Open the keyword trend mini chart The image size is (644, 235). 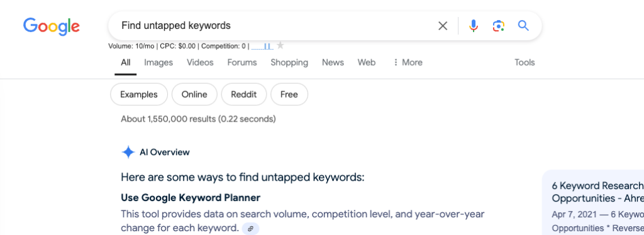pos(262,46)
